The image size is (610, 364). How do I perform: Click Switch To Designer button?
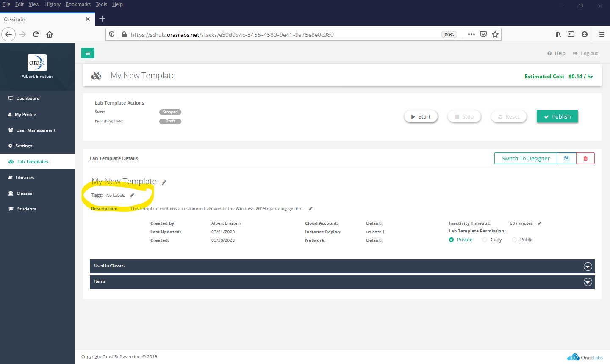tap(526, 158)
